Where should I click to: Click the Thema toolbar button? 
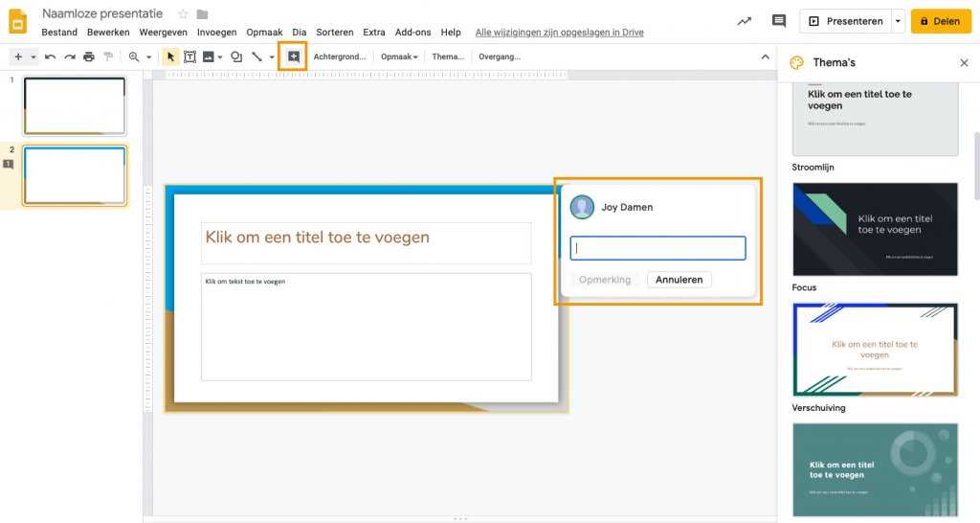click(x=448, y=57)
